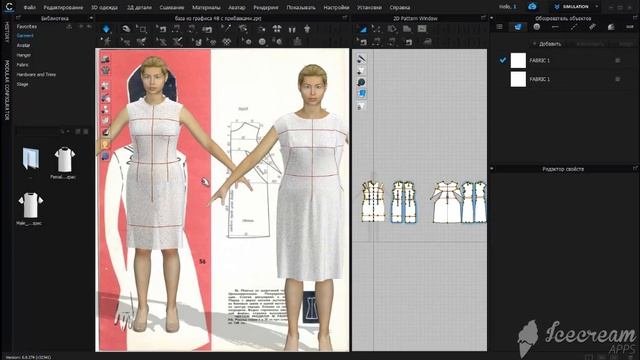640x360 pixels.
Task: Select Garment in the library list
Action: [25, 36]
